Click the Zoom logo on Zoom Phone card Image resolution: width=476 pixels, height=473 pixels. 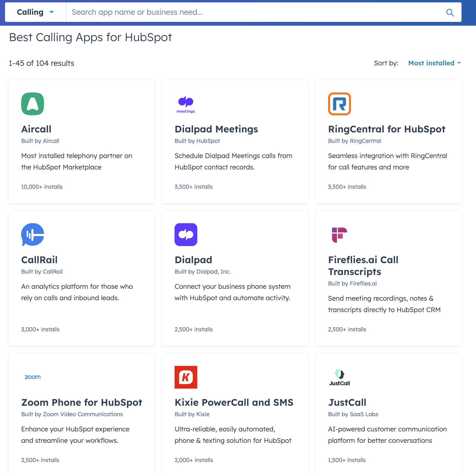pyautogui.click(x=33, y=377)
